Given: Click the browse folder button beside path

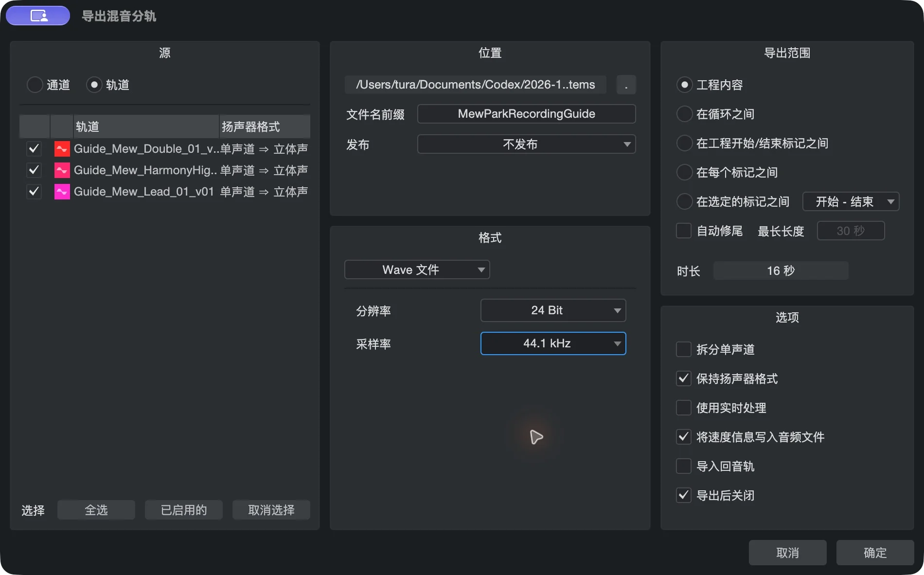Looking at the screenshot, I should [x=626, y=85].
